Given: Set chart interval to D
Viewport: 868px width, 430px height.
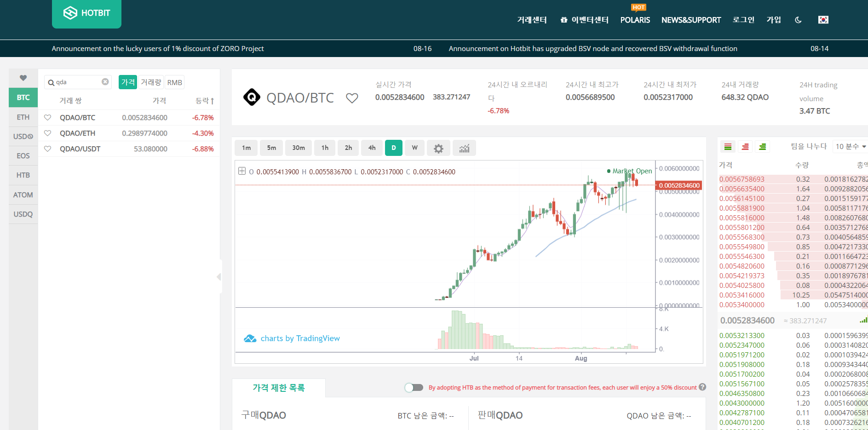Looking at the screenshot, I should pyautogui.click(x=394, y=148).
